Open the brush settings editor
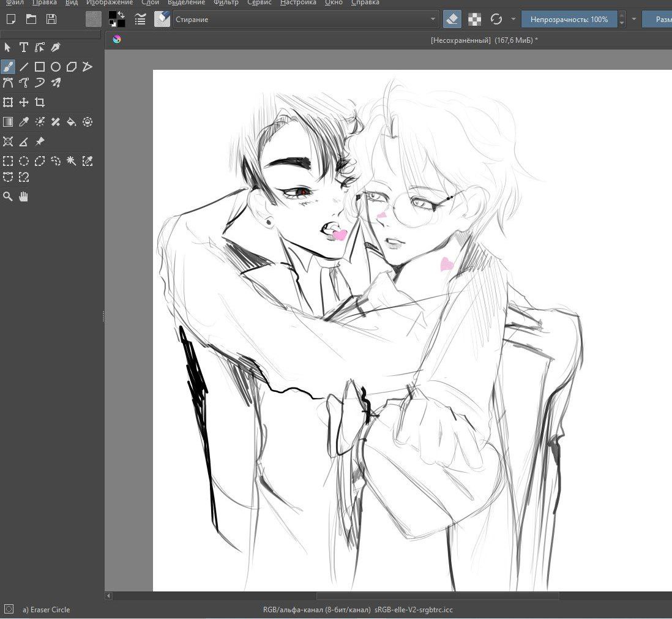 [x=140, y=19]
